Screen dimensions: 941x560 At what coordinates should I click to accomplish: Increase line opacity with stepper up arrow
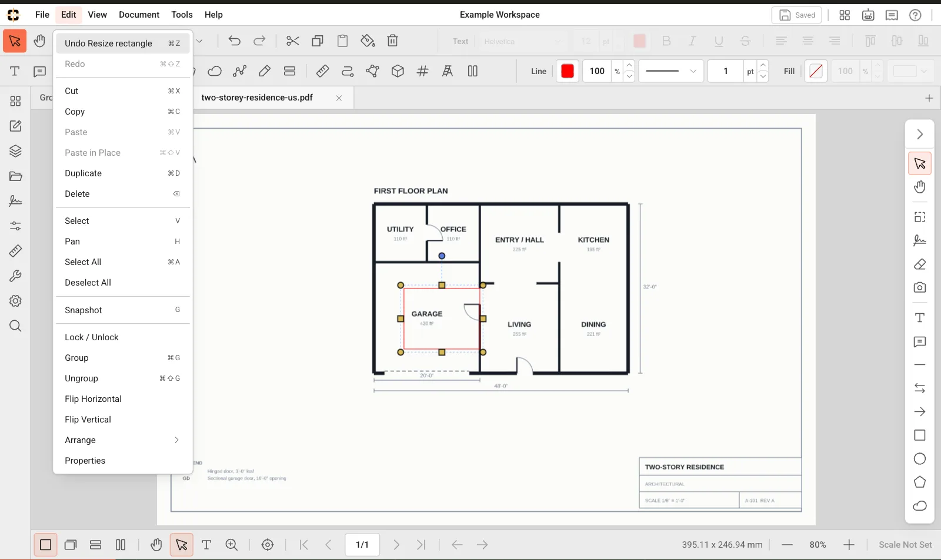tap(629, 65)
